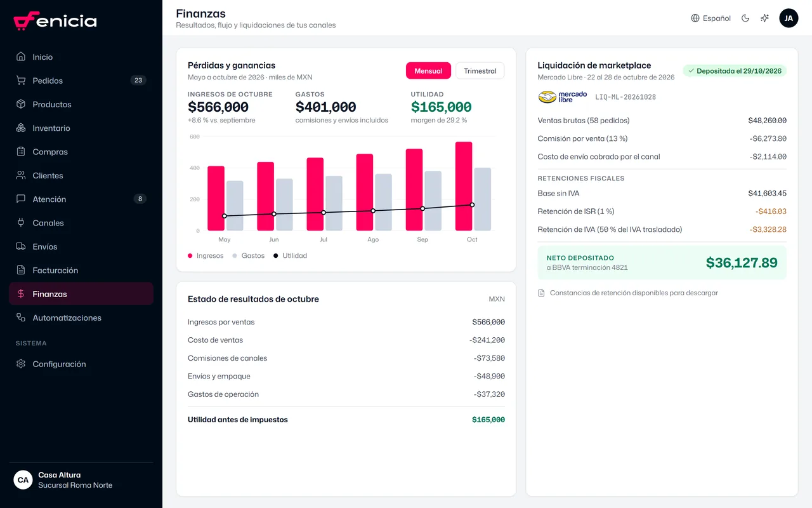
Task: Click the Mercado Libre logo
Action: [x=563, y=97]
